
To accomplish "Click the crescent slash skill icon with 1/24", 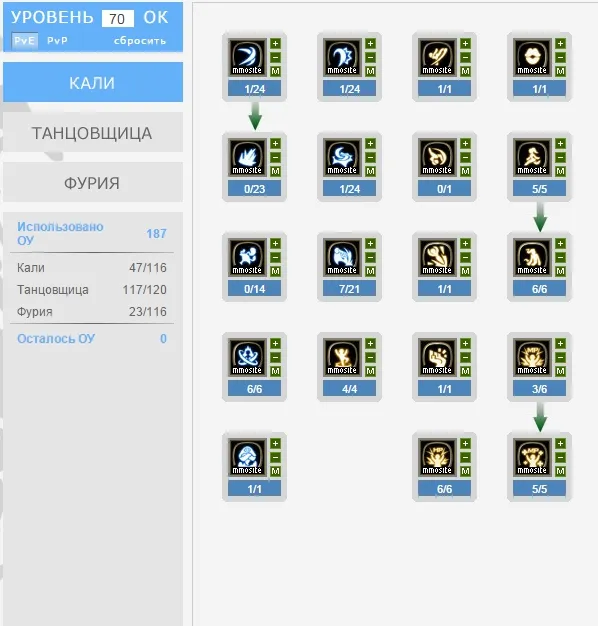I will tap(247, 57).
